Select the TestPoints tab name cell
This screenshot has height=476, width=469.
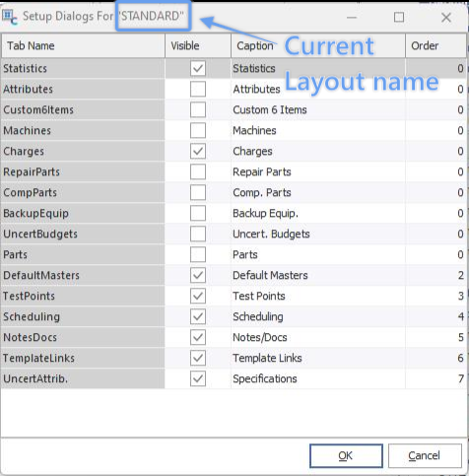[x=83, y=296]
